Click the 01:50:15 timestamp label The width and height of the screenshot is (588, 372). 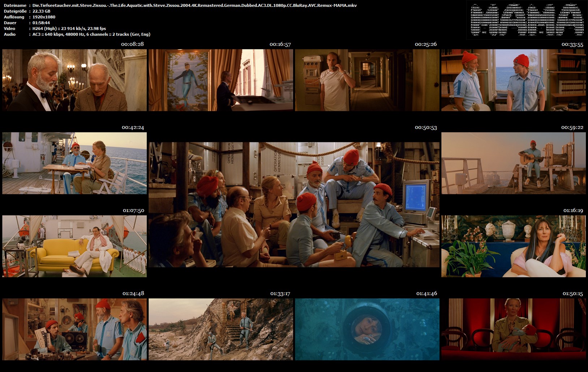click(573, 293)
